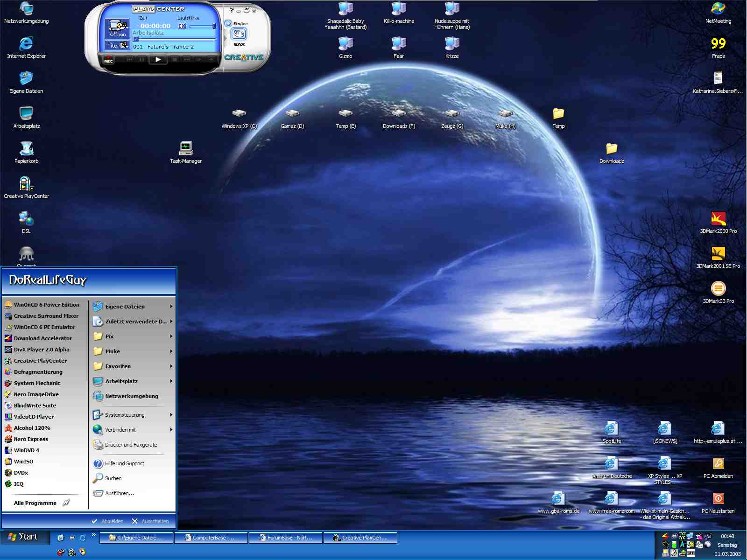Click the PlayCenter help question mark

(232, 10)
